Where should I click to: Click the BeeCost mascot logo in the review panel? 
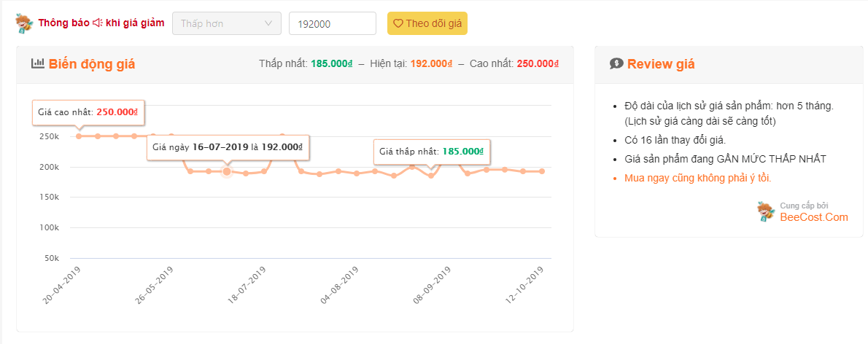[766, 211]
